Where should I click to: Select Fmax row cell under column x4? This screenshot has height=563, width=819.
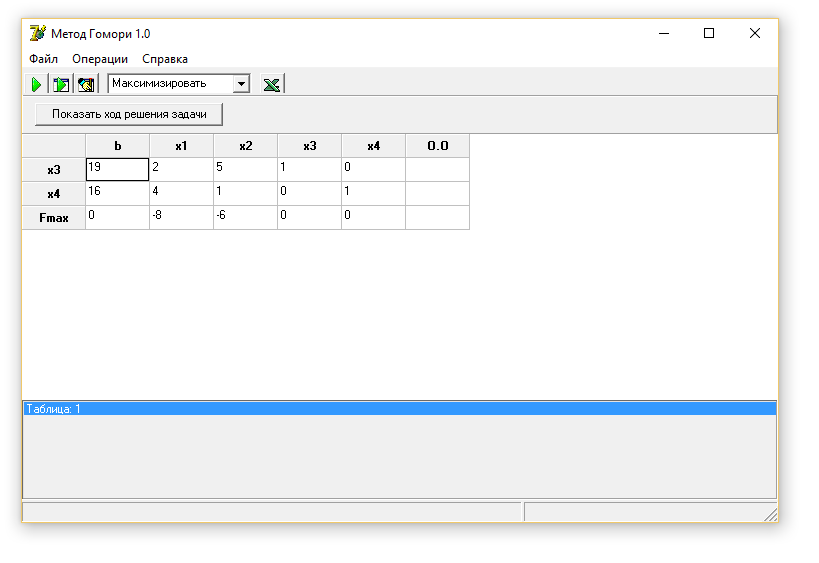pos(373,218)
